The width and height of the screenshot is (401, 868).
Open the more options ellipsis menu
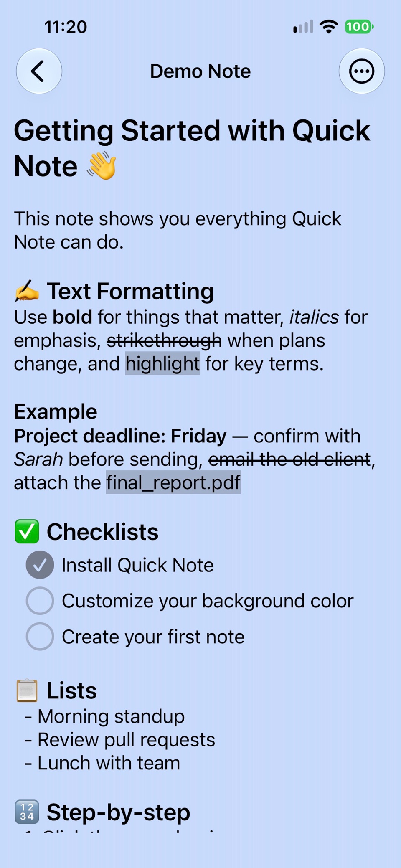coord(361,71)
